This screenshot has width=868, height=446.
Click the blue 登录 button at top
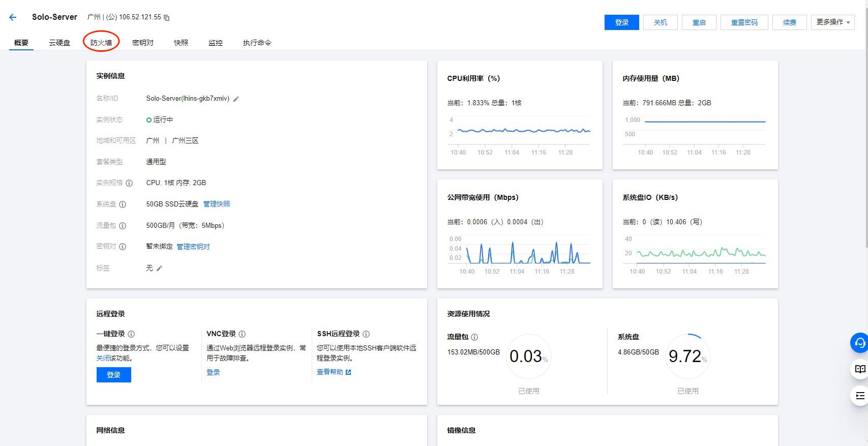point(622,22)
